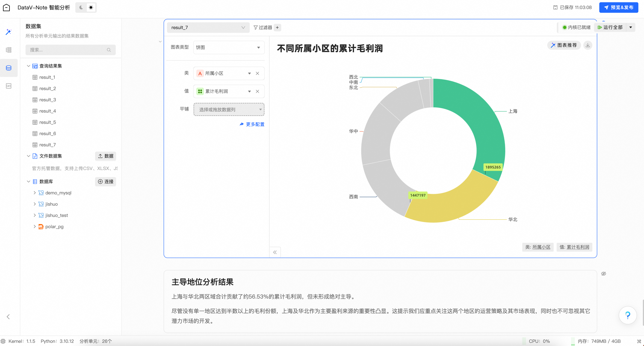Click the search magnifier icon
The height and width of the screenshot is (346, 644).
click(109, 50)
